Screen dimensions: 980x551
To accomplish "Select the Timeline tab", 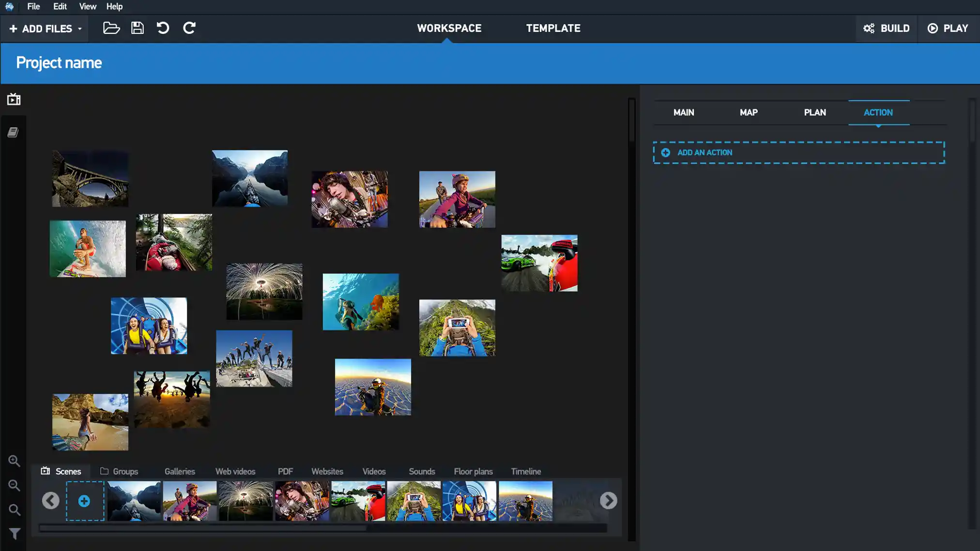I will pyautogui.click(x=526, y=471).
